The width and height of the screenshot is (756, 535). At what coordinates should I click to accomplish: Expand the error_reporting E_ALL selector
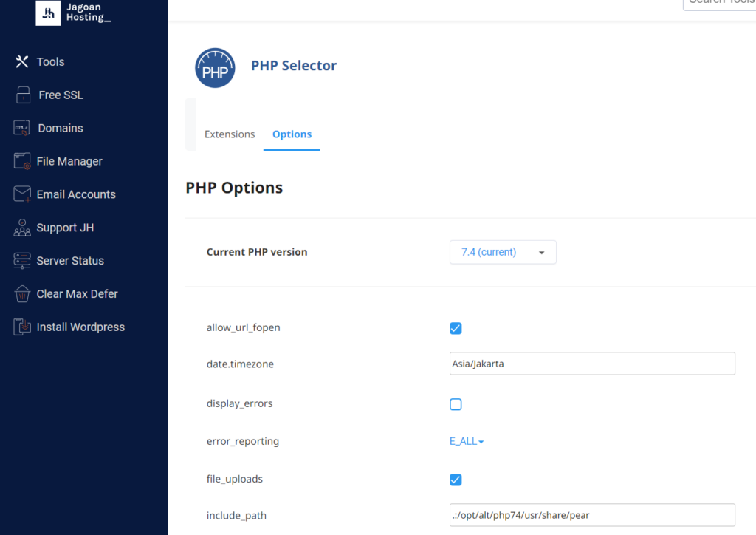click(467, 441)
